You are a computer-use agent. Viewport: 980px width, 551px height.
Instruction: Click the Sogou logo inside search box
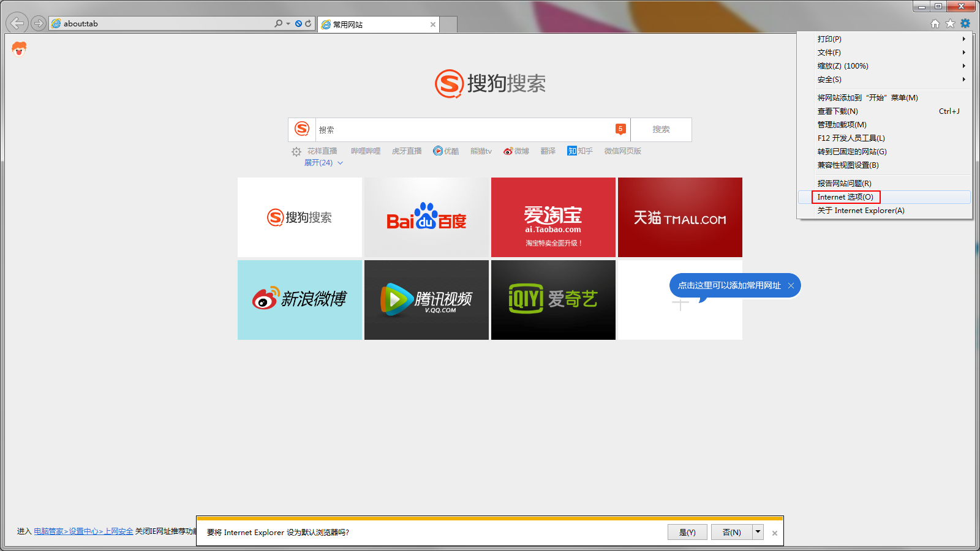[x=302, y=129]
